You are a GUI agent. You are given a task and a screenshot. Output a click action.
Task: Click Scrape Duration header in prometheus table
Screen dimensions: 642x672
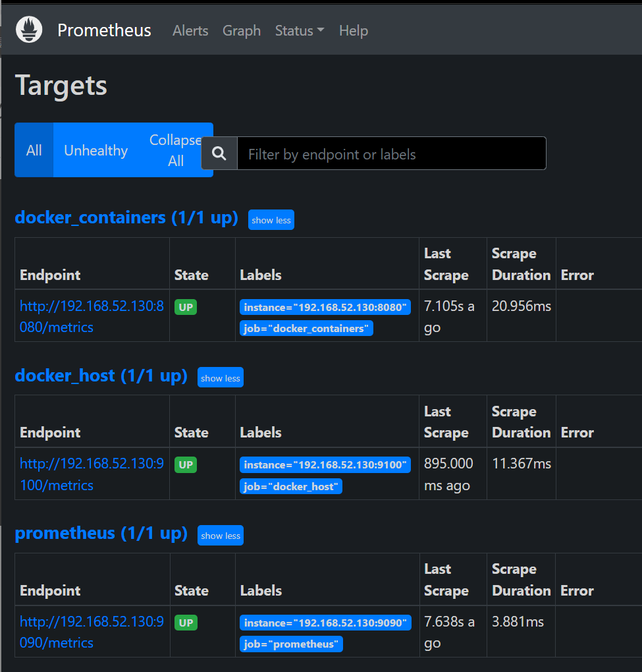pyautogui.click(x=522, y=580)
